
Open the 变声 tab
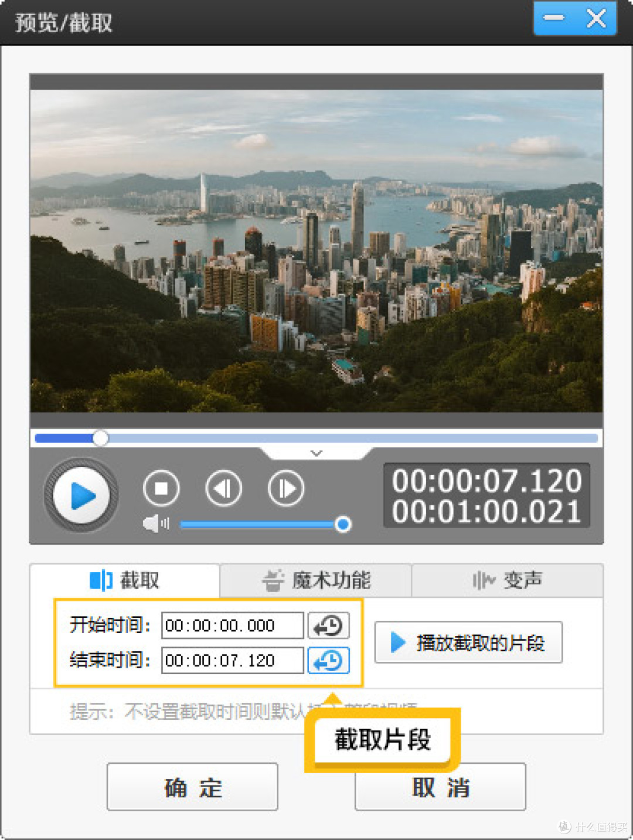tap(508, 580)
